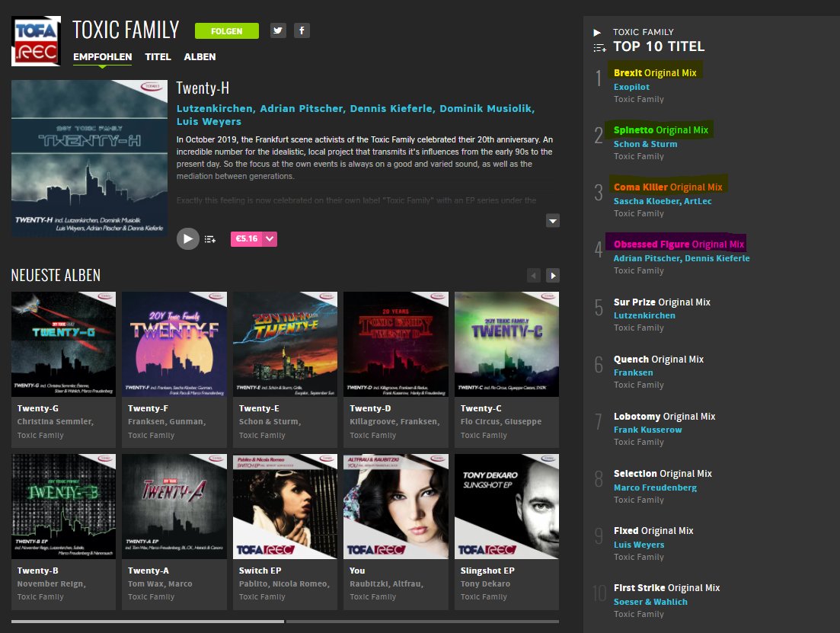Play the Twenty-H release
The width and height of the screenshot is (840, 633).
pyautogui.click(x=188, y=238)
